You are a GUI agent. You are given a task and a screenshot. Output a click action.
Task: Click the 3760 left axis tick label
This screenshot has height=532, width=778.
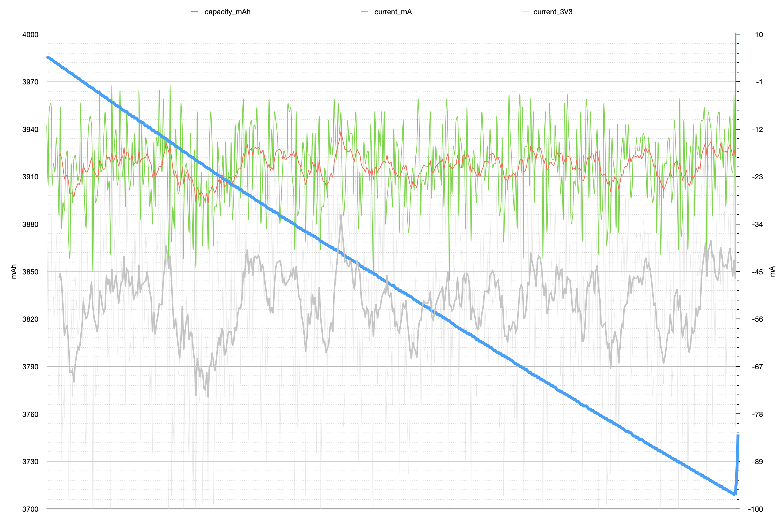coord(30,414)
